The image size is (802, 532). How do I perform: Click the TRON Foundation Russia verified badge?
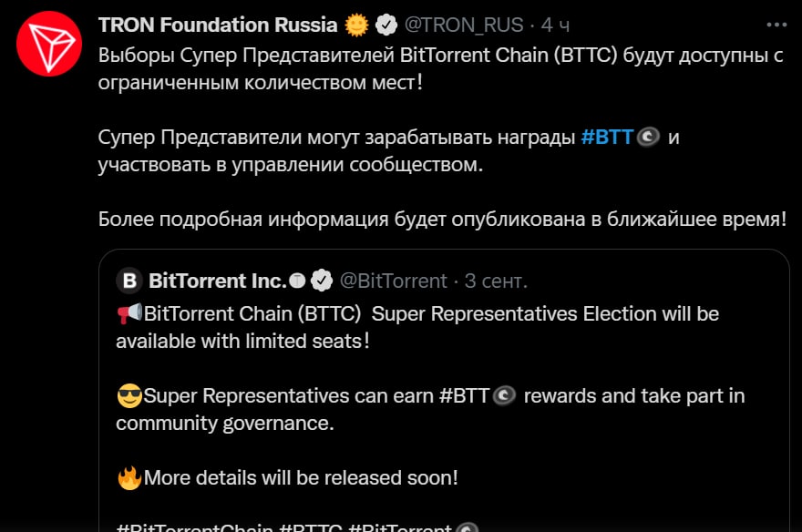[386, 25]
